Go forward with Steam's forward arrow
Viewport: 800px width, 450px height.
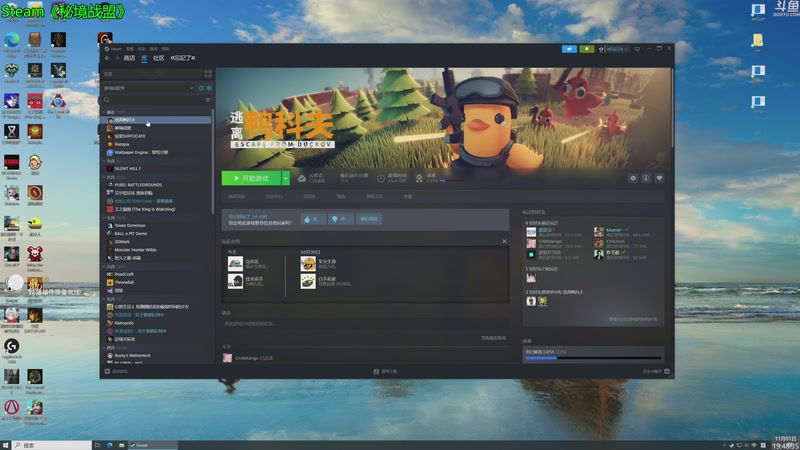click(x=117, y=58)
